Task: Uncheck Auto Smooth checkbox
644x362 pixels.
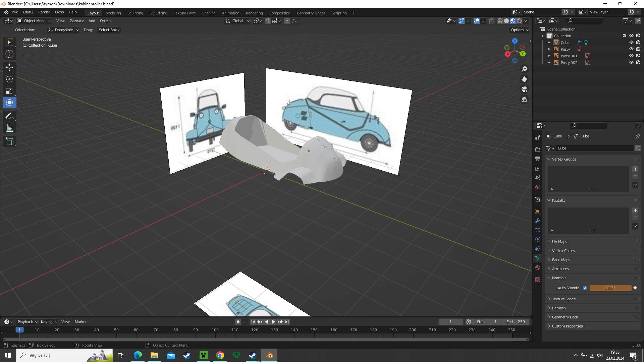Action: click(585, 288)
